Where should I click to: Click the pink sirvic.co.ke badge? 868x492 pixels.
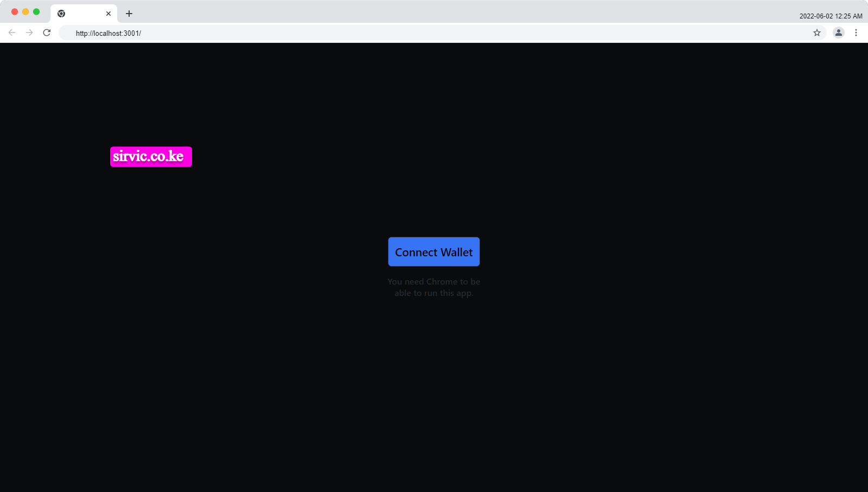tap(151, 156)
